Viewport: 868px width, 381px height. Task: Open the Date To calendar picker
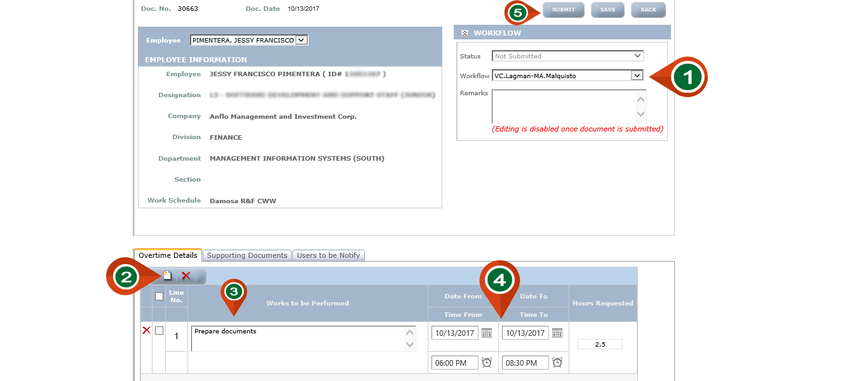click(x=557, y=333)
